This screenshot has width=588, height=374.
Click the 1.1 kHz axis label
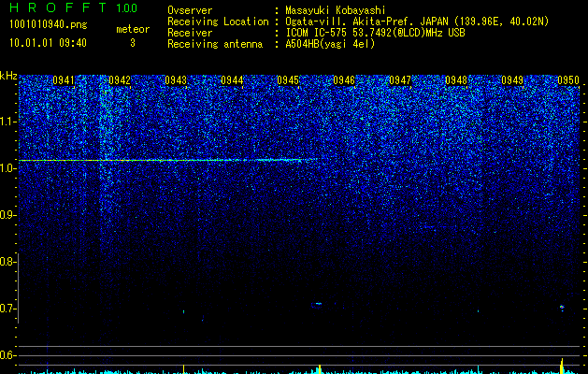pos(7,122)
